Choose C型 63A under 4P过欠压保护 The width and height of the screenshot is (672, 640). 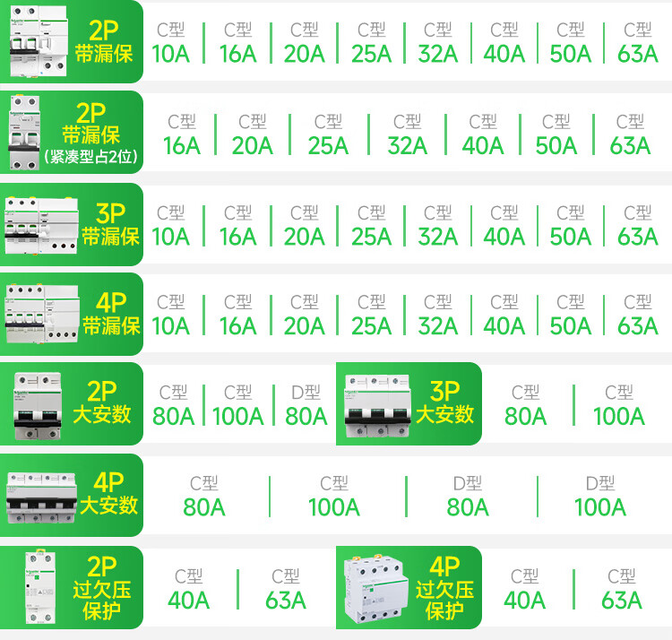point(621,588)
